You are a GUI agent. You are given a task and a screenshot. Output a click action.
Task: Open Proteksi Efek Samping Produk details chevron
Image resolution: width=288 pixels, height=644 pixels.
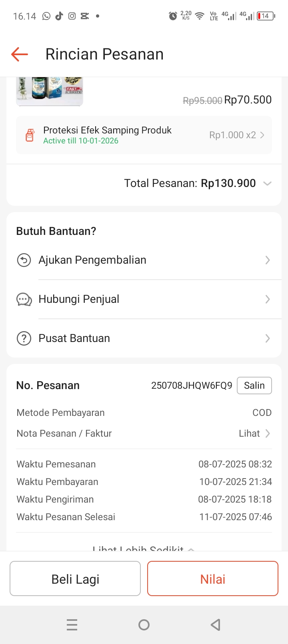pos(262,135)
